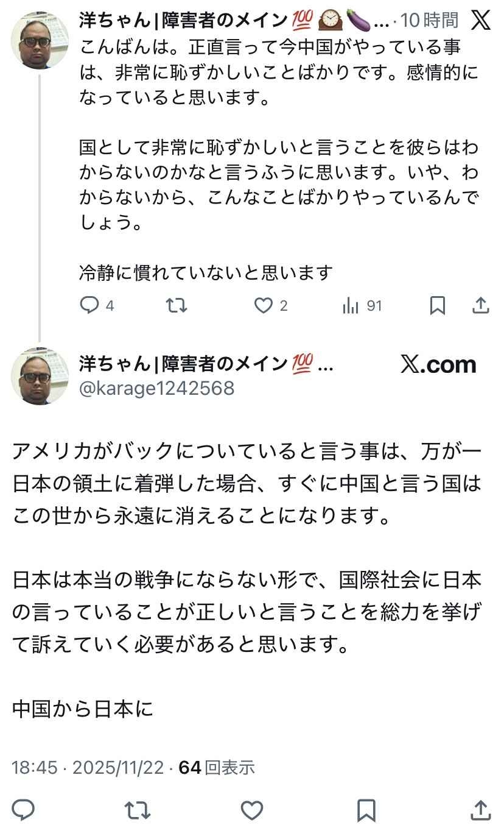Viewport: 504px width, 828px height.
Task: Retweet the top post
Action: click(x=177, y=306)
